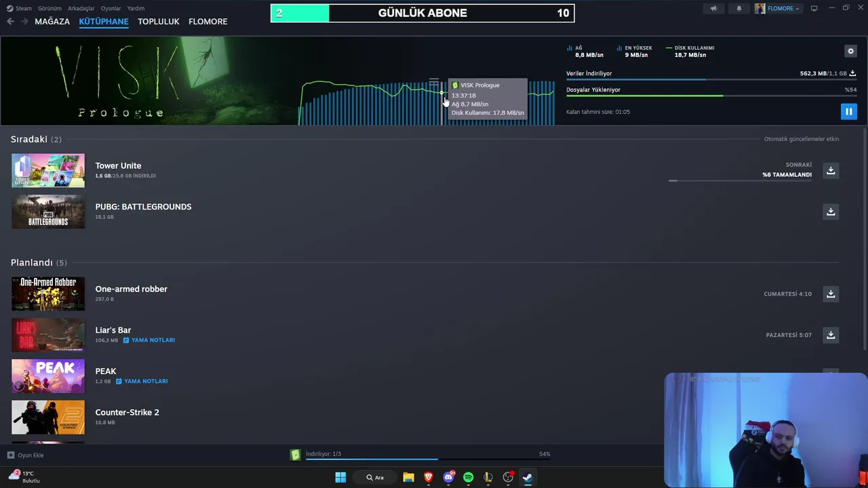Switch to the KÜTÜPHANE tab
Image resolution: width=868 pixels, height=488 pixels.
(x=104, y=22)
